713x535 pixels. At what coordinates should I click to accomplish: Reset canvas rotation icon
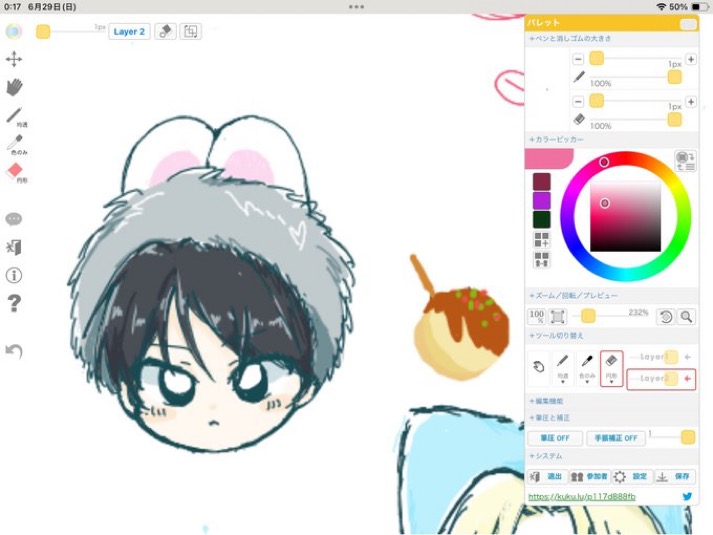pyautogui.click(x=666, y=316)
